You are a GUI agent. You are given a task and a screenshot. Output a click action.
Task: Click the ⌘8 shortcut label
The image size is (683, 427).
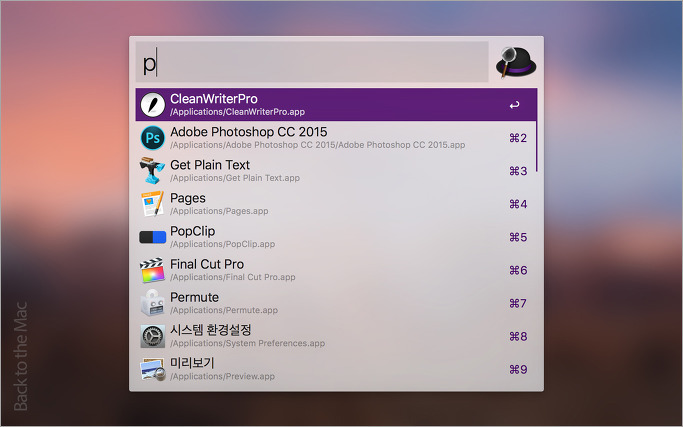518,337
